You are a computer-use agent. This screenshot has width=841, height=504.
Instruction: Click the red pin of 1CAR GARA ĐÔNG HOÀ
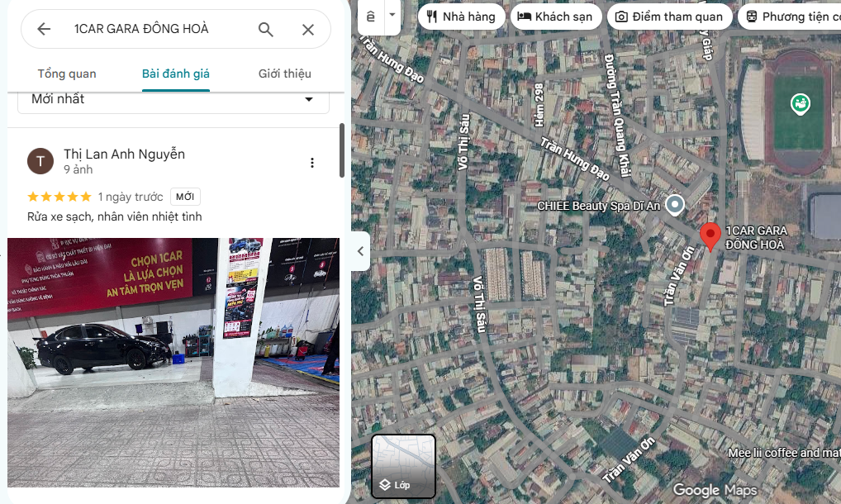[x=710, y=236]
